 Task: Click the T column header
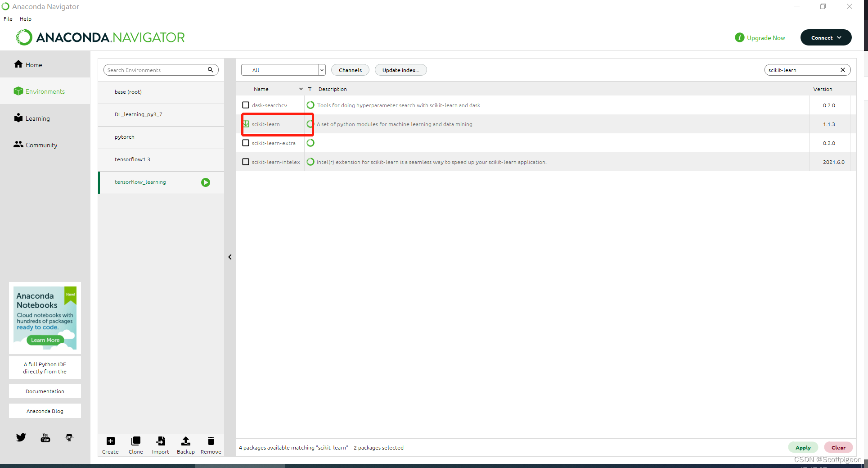[x=310, y=89]
